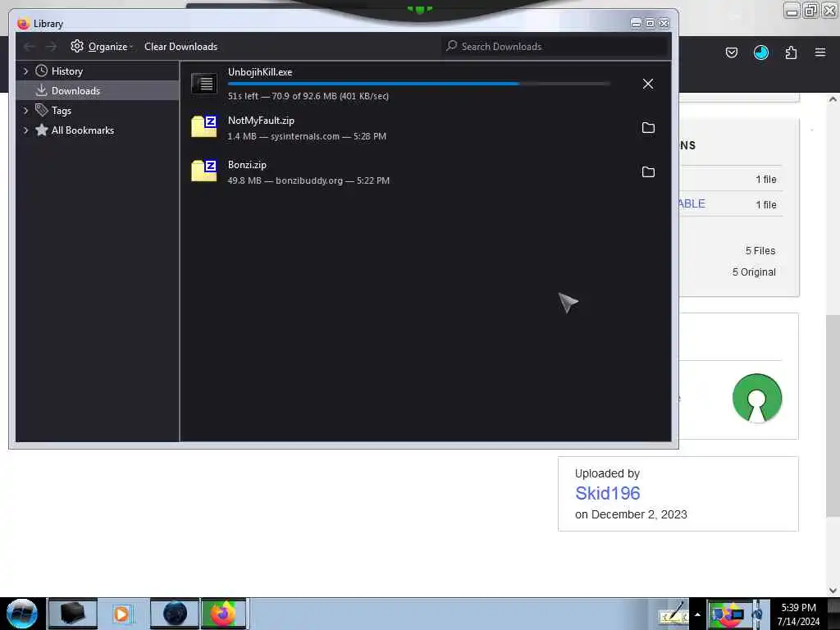This screenshot has width=840, height=630.
Task: Go back in Library navigation
Action: point(30,47)
